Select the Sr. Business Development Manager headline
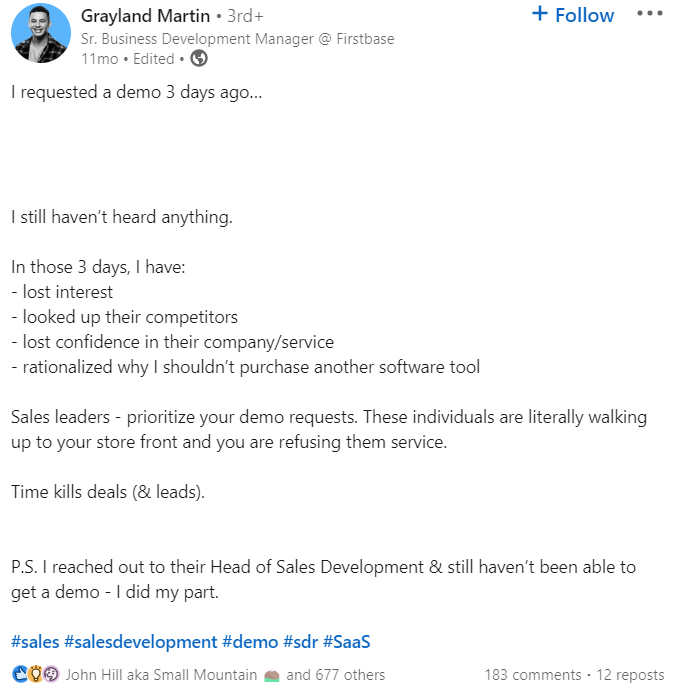681x692 pixels. point(237,39)
